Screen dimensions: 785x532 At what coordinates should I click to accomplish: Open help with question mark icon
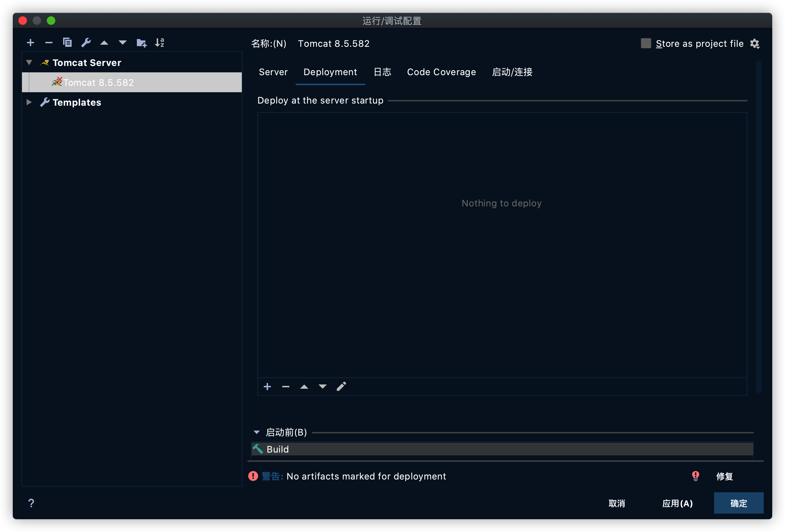31,503
